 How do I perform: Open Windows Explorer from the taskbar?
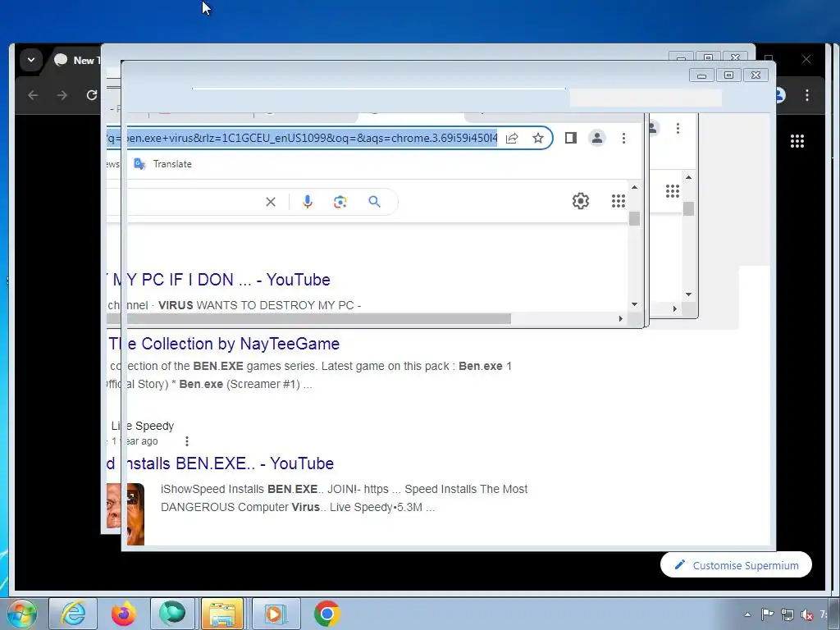pyautogui.click(x=222, y=614)
